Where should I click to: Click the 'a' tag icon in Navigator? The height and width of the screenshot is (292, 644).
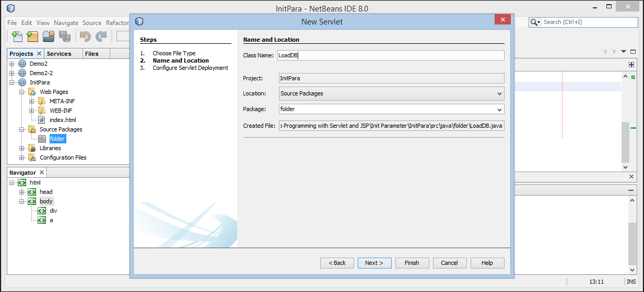pyautogui.click(x=42, y=220)
